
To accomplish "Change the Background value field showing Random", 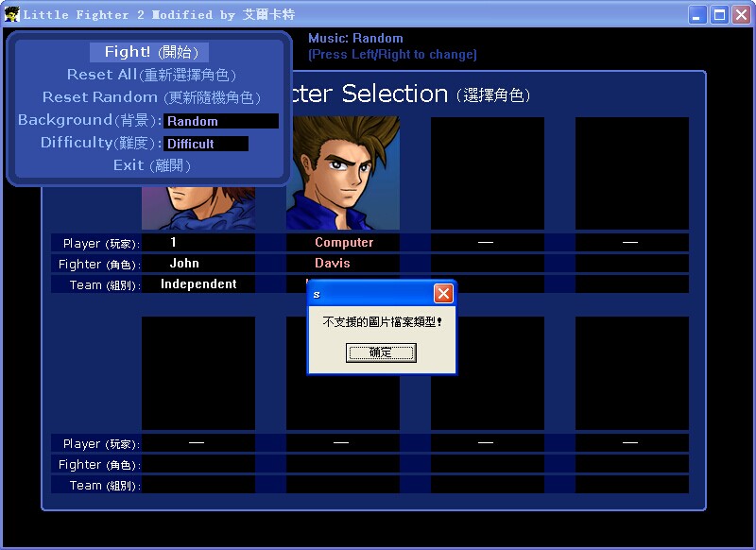I will pyautogui.click(x=221, y=121).
